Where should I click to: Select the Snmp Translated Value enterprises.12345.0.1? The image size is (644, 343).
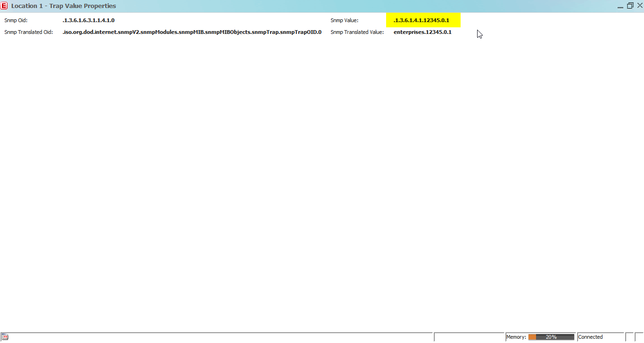pyautogui.click(x=422, y=32)
